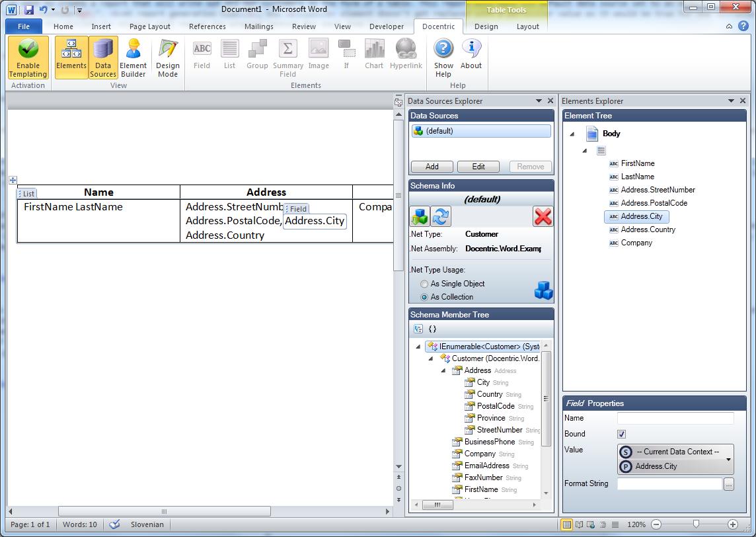Switch to the Insert ribbon tab
The height and width of the screenshot is (537, 756).
pyautogui.click(x=101, y=26)
